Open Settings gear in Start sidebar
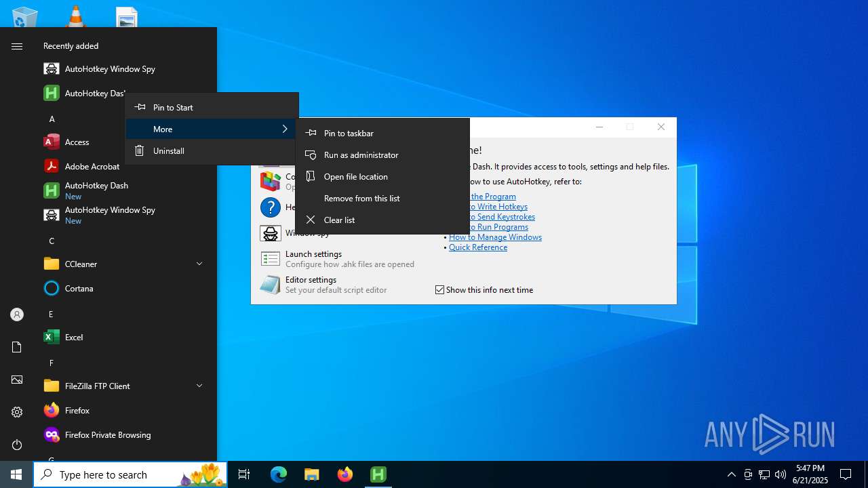 point(17,412)
